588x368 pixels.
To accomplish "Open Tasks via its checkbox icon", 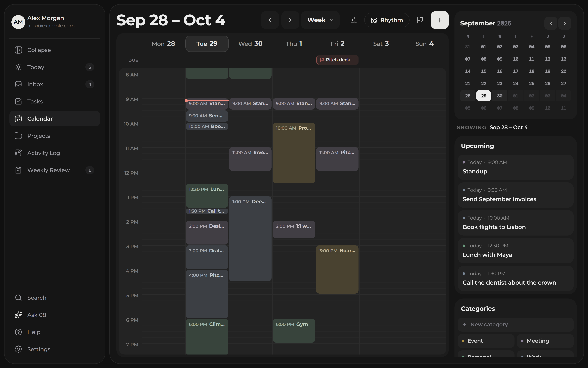I will [x=19, y=102].
